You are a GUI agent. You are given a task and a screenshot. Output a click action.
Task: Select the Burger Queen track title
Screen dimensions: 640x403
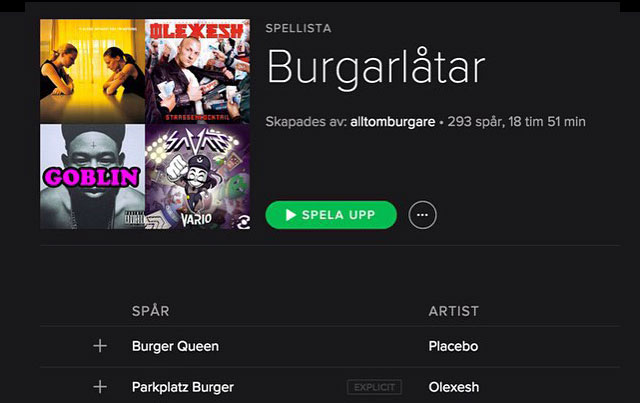[x=176, y=346]
